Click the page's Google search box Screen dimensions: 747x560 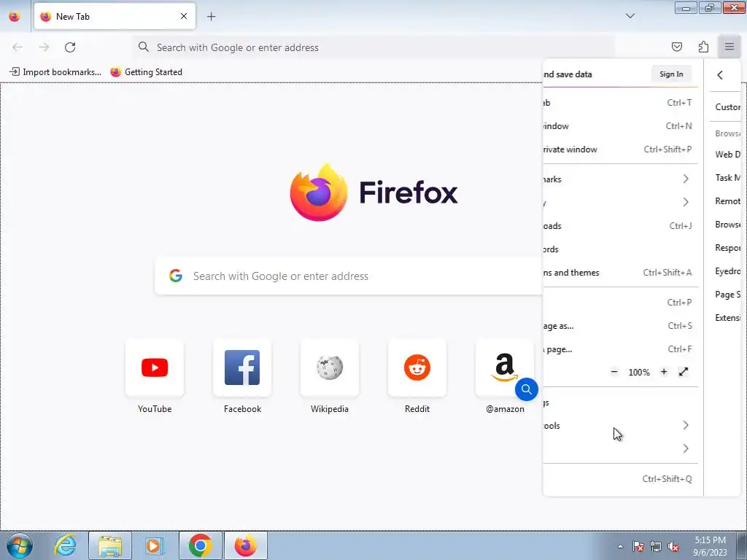349,276
